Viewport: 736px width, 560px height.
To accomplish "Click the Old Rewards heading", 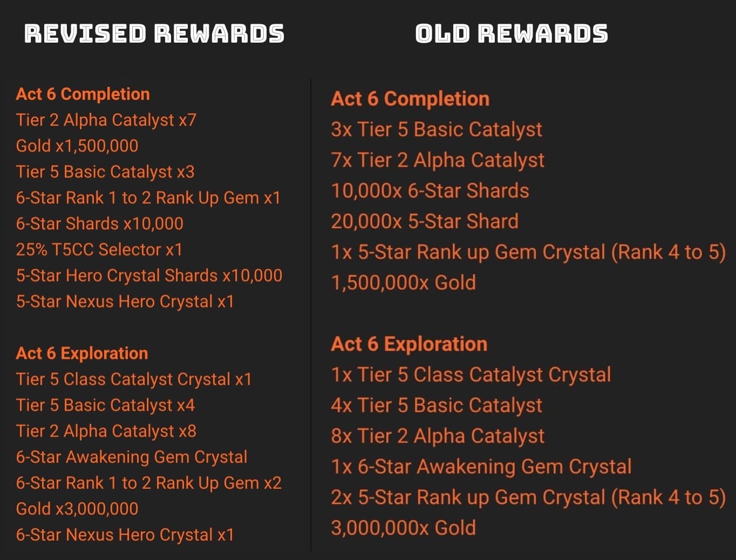I will [512, 33].
